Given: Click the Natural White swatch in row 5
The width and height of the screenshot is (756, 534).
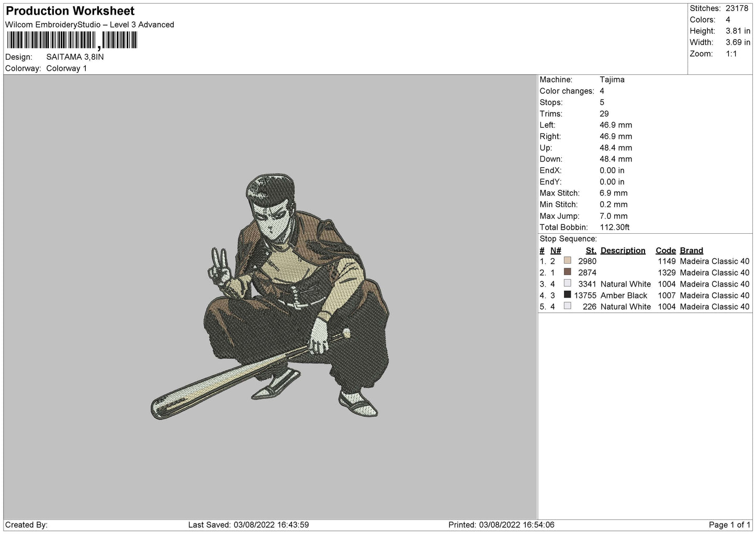Looking at the screenshot, I should click(568, 306).
